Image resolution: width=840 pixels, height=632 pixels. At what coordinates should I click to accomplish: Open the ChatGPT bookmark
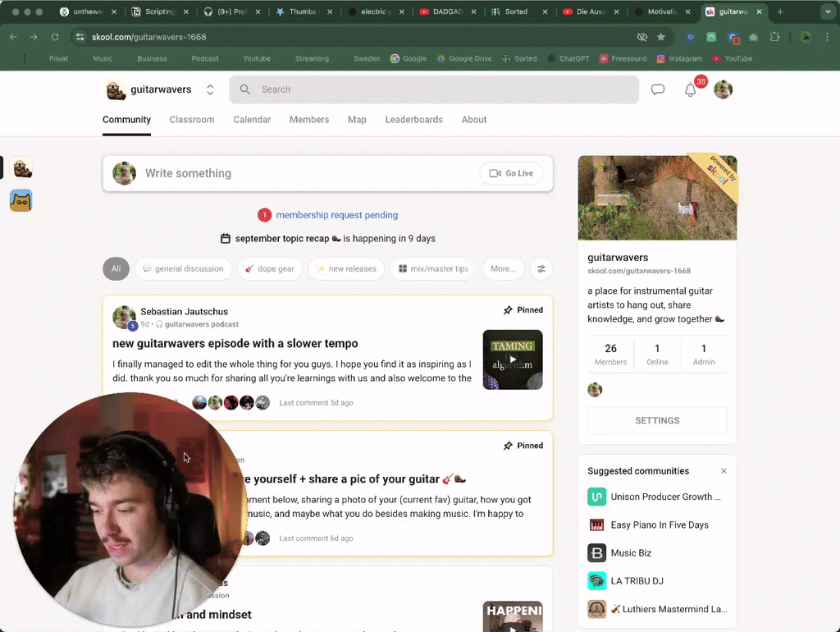[x=568, y=58]
